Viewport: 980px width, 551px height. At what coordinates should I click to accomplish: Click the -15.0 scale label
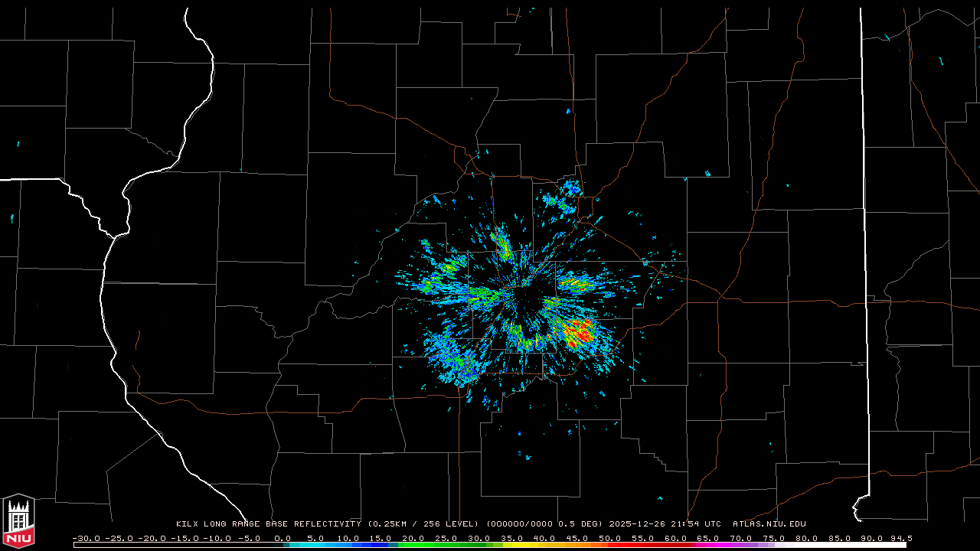point(184,539)
